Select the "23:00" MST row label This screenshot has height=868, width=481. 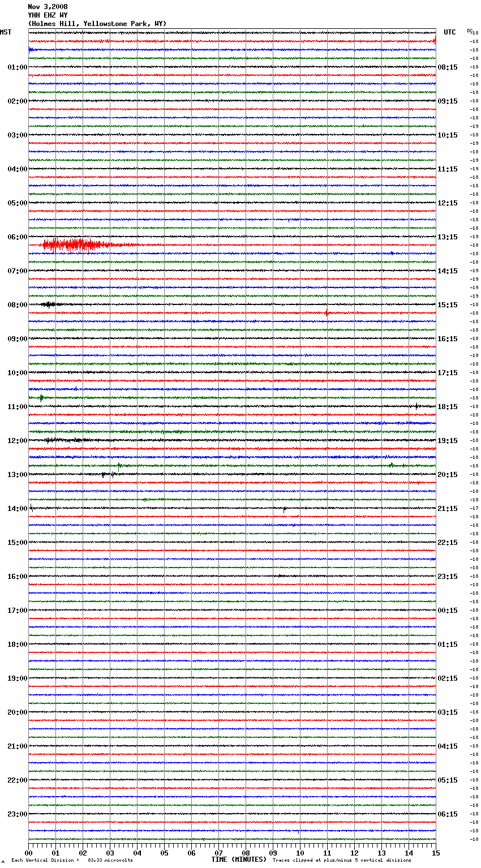click(18, 814)
